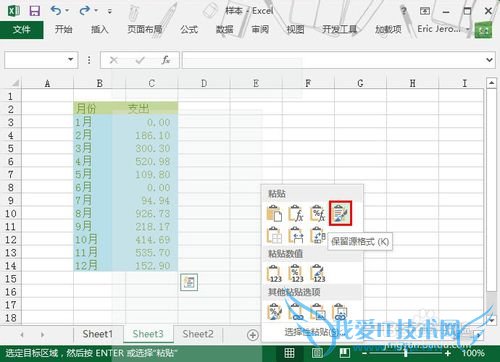Viewport: 500px width, 362px height.
Task: Click the 100% zoom level
Action: pyautogui.click(x=473, y=353)
